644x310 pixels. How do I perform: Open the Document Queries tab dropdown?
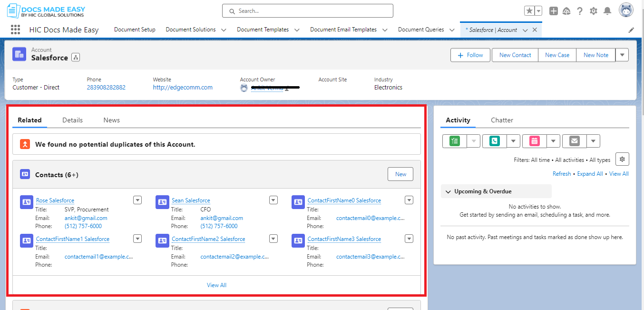pos(452,30)
